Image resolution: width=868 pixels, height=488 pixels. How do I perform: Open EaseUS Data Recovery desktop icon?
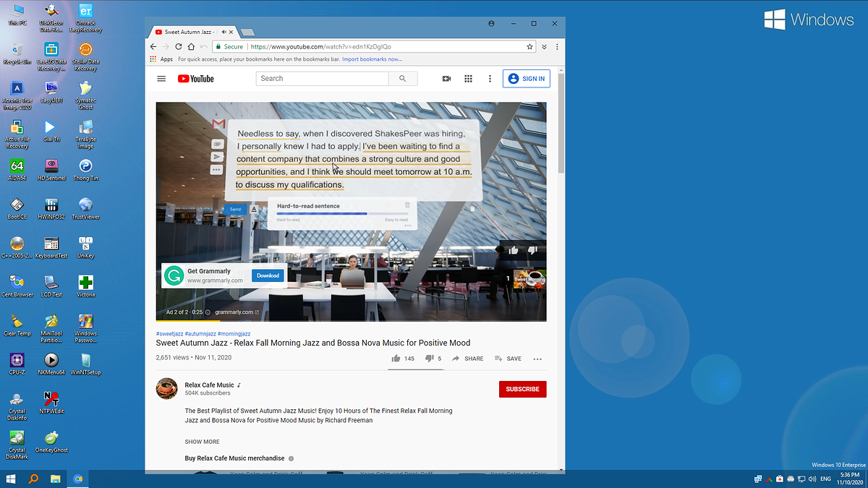[51, 56]
